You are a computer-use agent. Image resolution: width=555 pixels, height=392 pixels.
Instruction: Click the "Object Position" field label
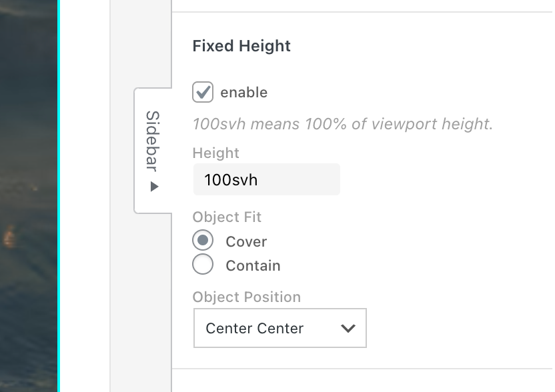246,297
